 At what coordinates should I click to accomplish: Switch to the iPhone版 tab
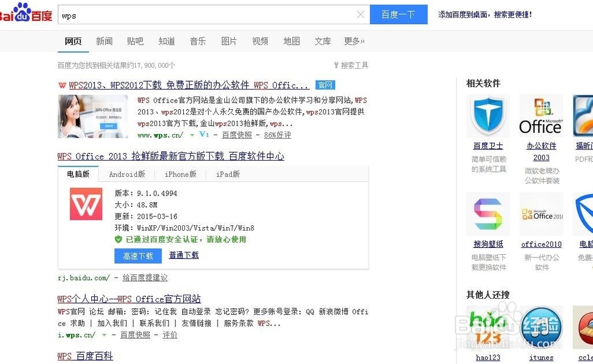[181, 174]
